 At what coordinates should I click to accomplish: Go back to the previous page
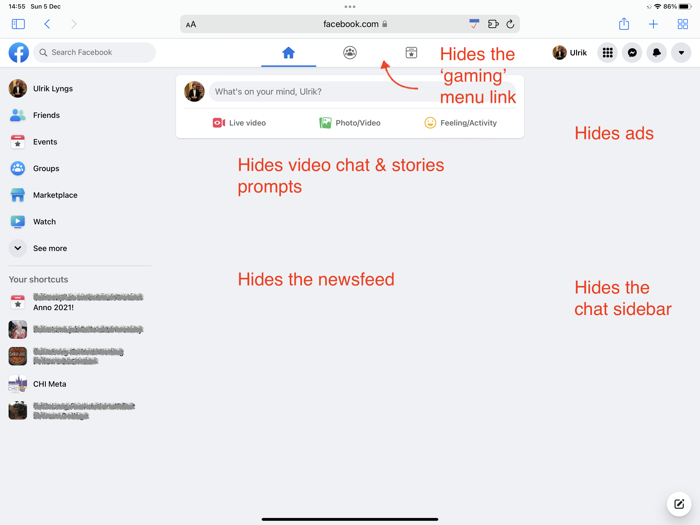(x=47, y=24)
